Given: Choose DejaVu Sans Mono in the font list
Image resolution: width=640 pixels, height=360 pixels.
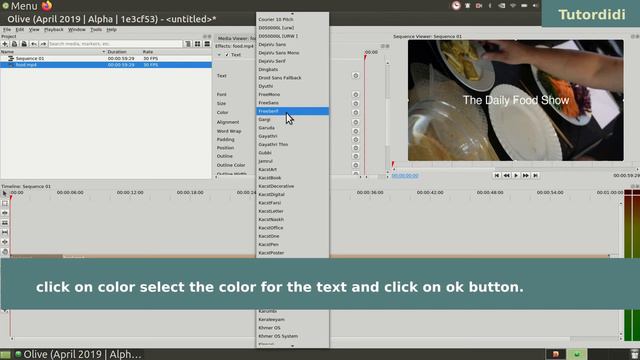Looking at the screenshot, I should click(x=292, y=53).
